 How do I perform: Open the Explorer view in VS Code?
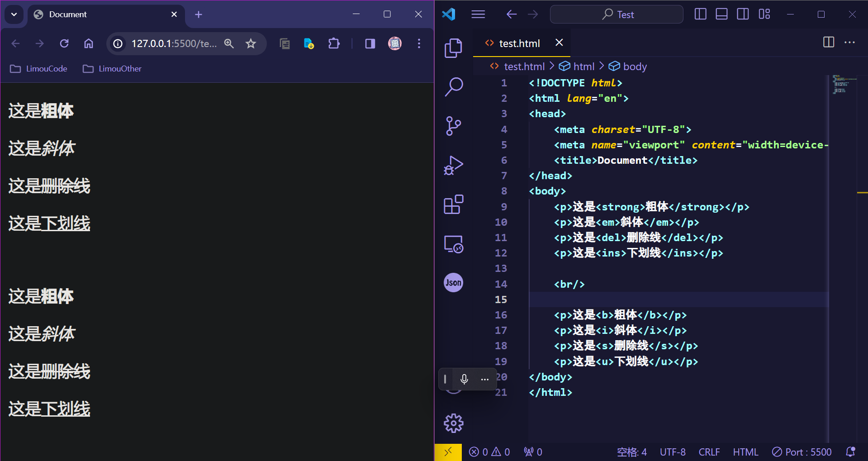coord(453,48)
